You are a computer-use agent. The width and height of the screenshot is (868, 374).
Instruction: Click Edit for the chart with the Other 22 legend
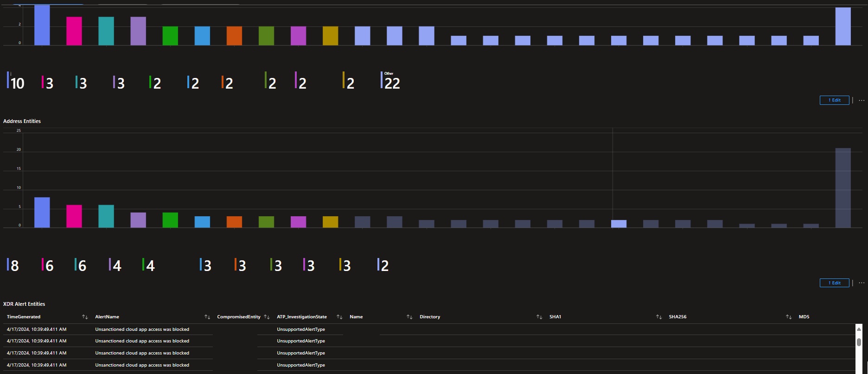(x=835, y=100)
